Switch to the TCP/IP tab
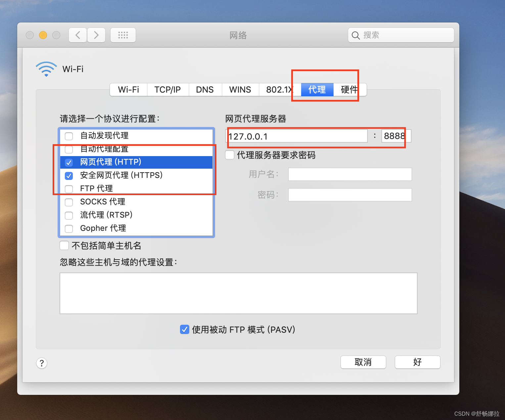 click(168, 90)
